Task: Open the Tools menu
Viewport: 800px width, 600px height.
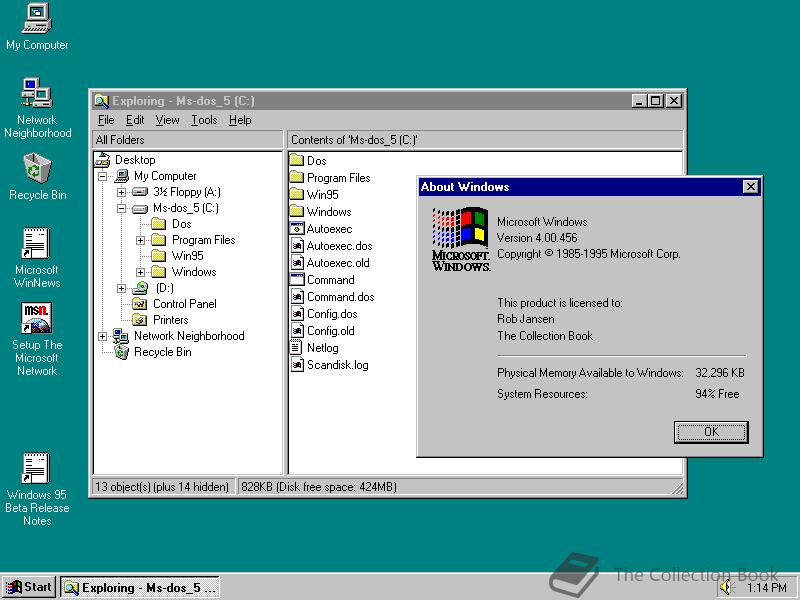Action: coord(204,120)
